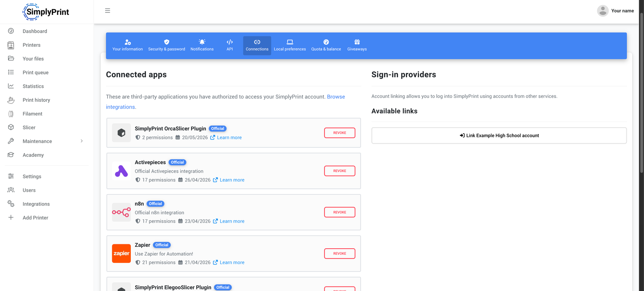Click the Statistics chart icon

[11, 86]
